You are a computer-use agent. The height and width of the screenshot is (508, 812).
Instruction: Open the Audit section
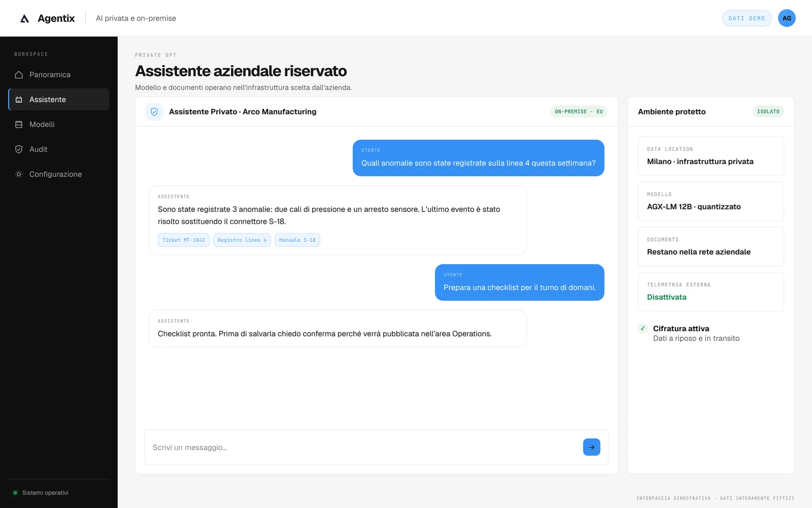[59, 149]
